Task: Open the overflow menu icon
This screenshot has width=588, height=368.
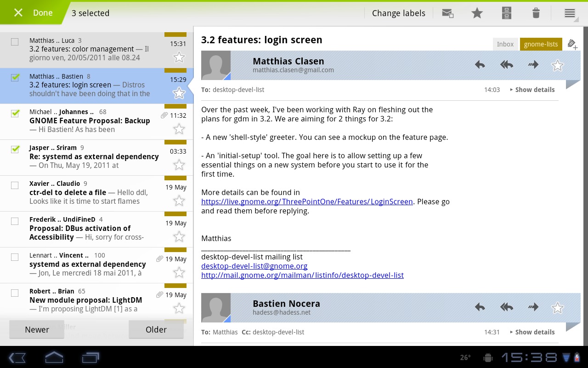Action: pyautogui.click(x=570, y=13)
